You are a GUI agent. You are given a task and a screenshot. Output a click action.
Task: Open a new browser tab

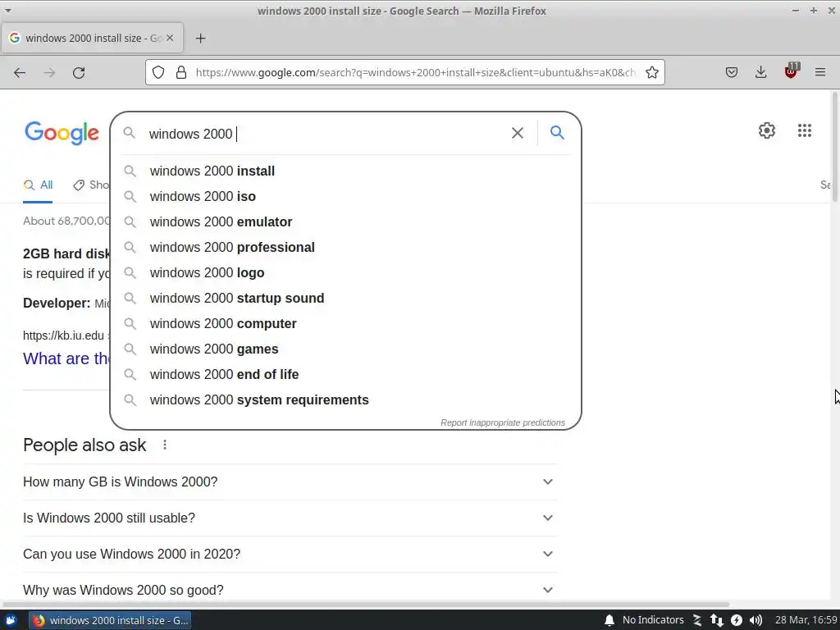click(x=200, y=38)
